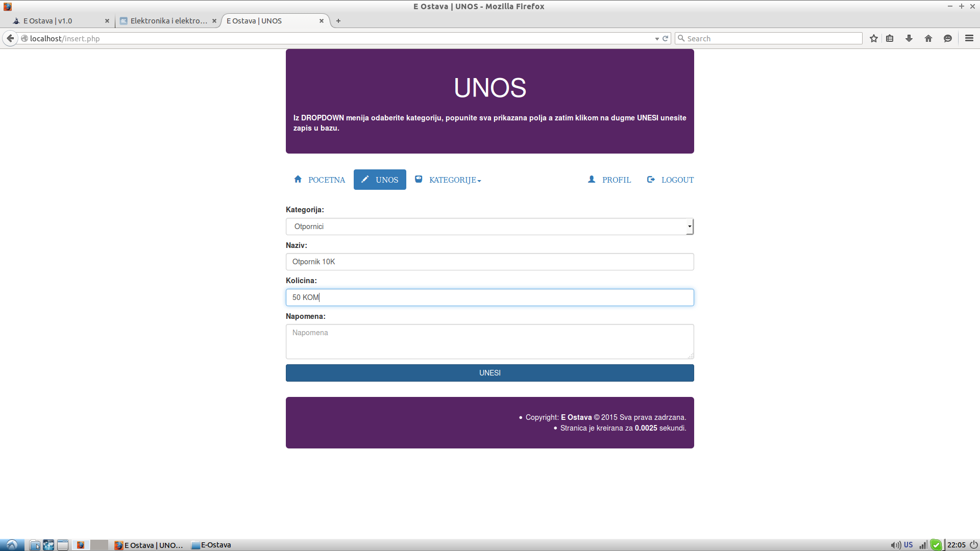Open a new tab with plus button
This screenshot has width=980, height=551.
click(x=338, y=21)
